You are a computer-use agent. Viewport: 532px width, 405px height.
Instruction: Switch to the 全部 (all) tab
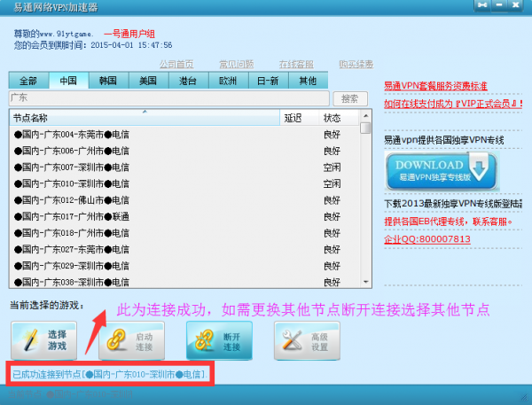pyautogui.click(x=28, y=81)
